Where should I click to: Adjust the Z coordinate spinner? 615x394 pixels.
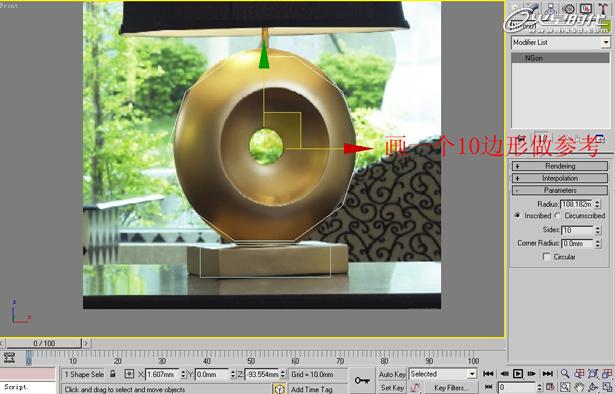coord(283,374)
